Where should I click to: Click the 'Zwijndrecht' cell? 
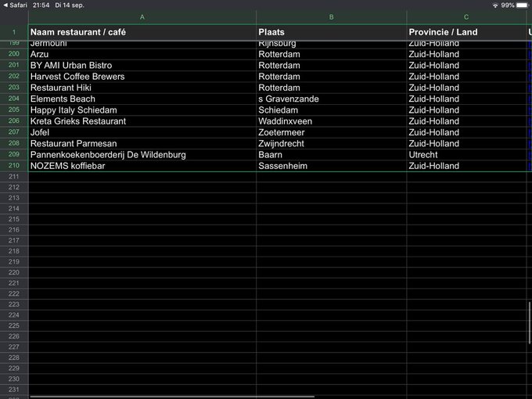[331, 144]
